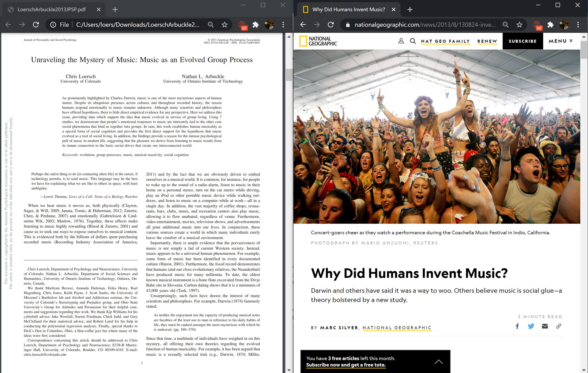588x373 pixels.
Task: Click the SUBSCRIBE button
Action: (x=523, y=41)
